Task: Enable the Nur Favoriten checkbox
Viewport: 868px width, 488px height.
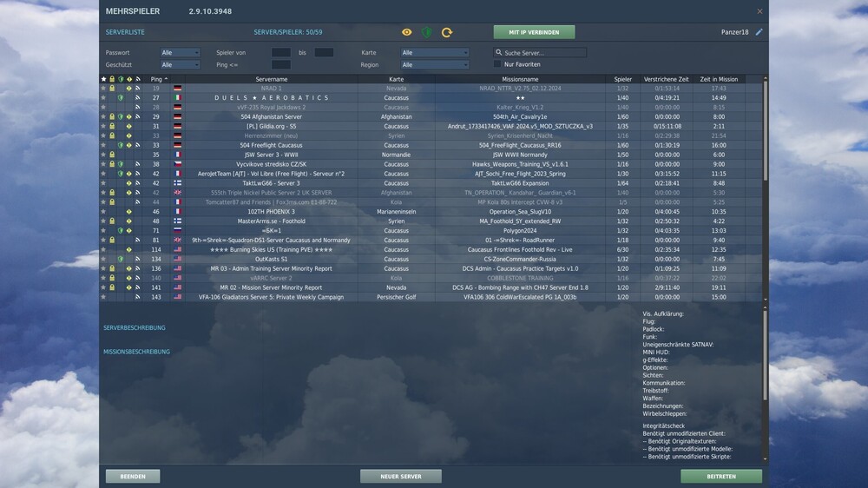Action: click(x=497, y=64)
